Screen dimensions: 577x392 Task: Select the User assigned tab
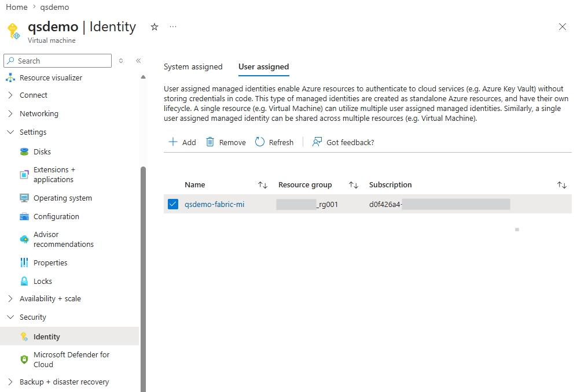click(x=263, y=67)
